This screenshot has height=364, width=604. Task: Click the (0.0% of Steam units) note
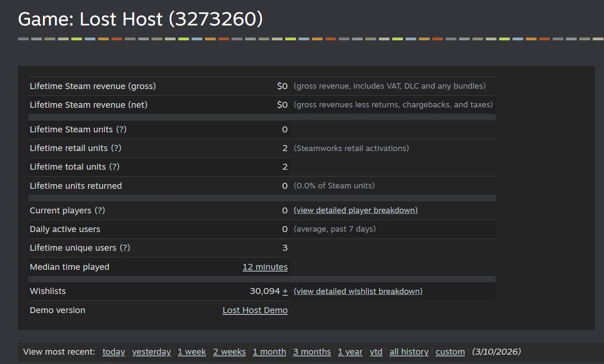coord(334,186)
